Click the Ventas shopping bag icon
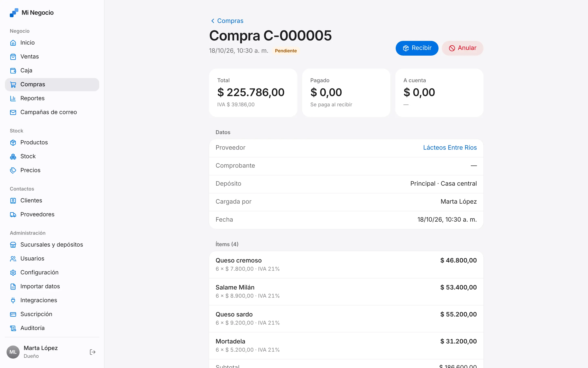 [x=13, y=57]
